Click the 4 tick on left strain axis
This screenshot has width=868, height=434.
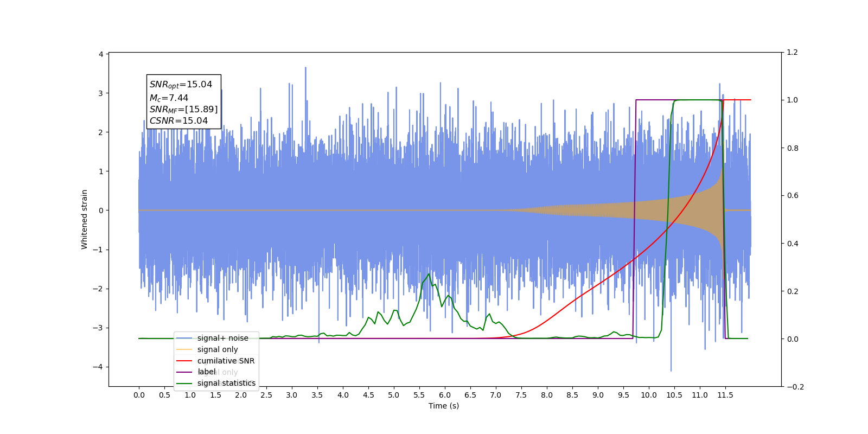(x=101, y=54)
